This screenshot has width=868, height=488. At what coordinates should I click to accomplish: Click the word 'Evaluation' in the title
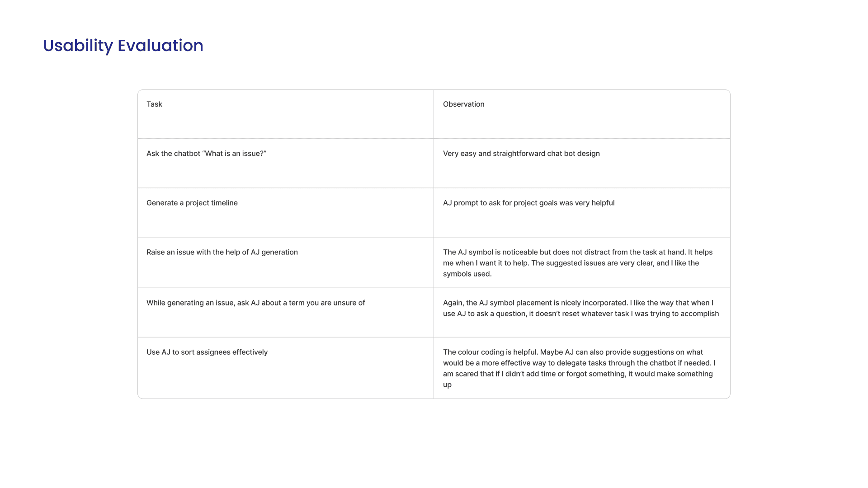click(160, 46)
